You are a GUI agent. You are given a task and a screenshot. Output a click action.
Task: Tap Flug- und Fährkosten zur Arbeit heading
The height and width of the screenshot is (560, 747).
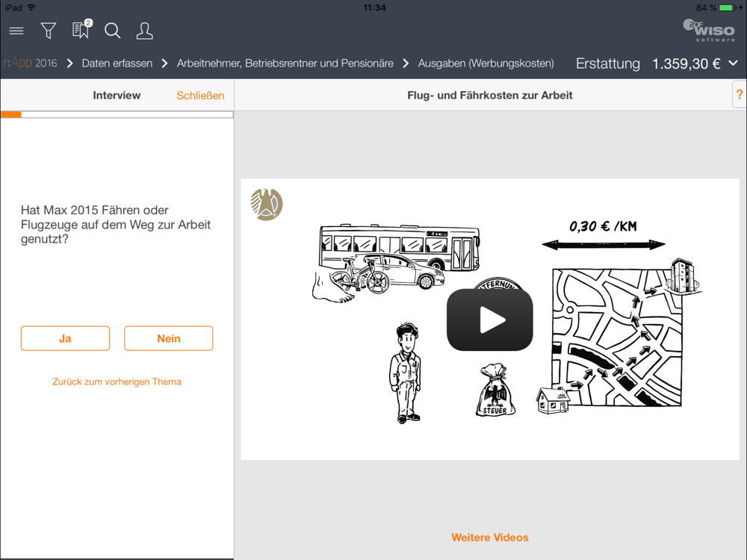tap(490, 96)
